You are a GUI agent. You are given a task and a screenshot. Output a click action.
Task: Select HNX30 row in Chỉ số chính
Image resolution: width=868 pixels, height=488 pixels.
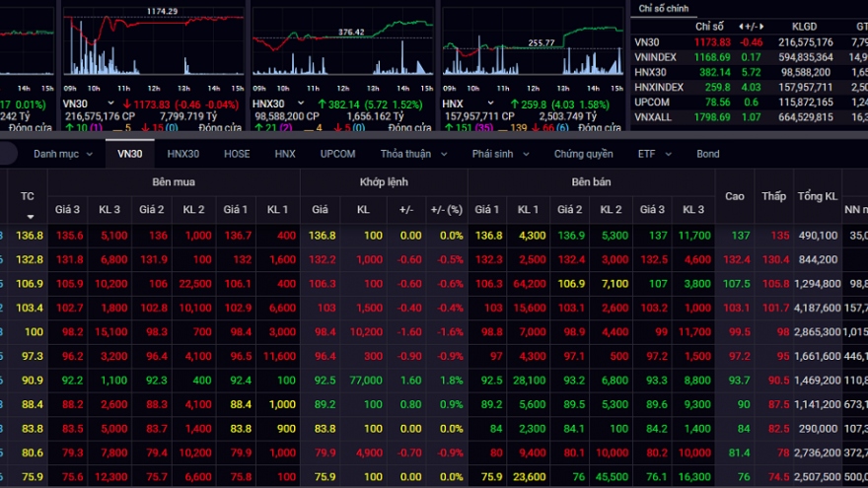749,72
